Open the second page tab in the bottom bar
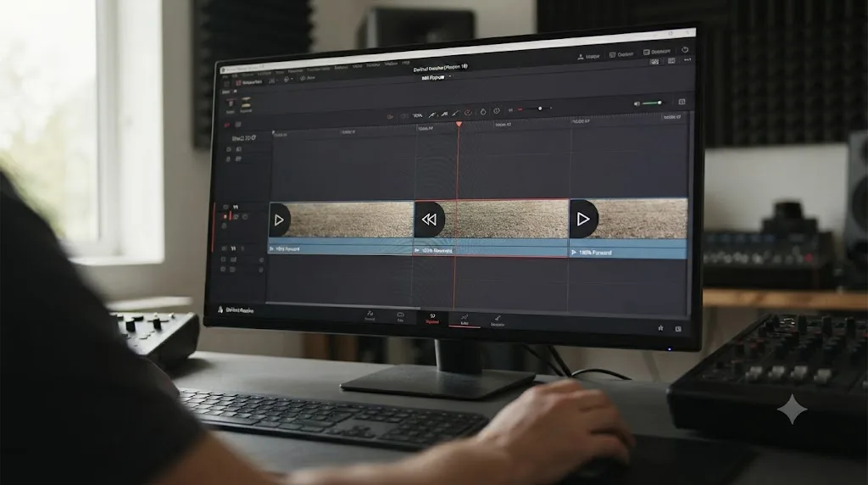This screenshot has height=485, width=868. pyautogui.click(x=400, y=317)
